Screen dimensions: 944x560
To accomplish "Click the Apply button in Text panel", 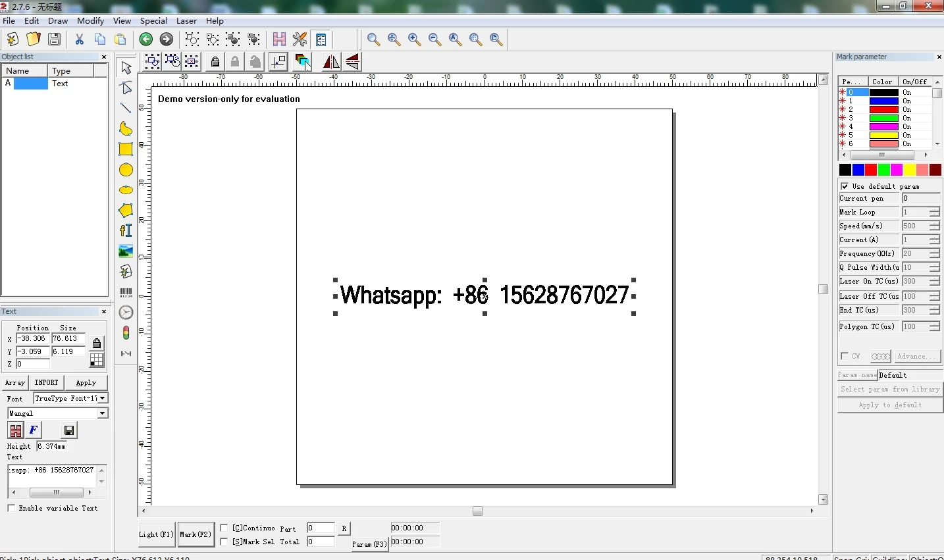I will [x=86, y=382].
